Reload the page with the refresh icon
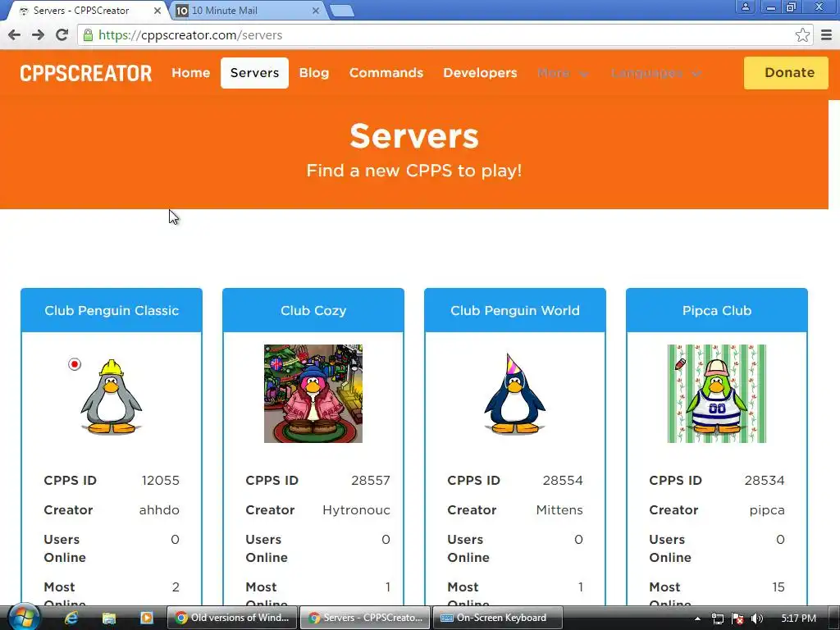840x630 pixels. pos(62,35)
